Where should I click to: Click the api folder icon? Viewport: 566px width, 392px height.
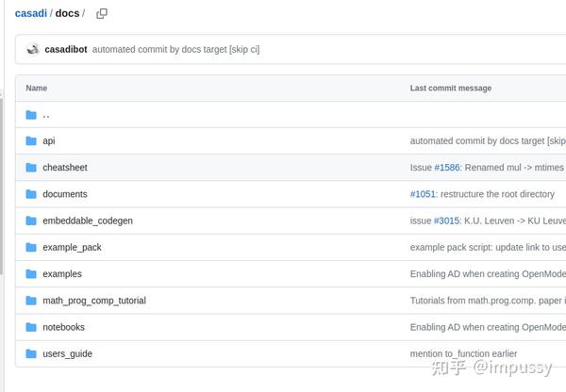point(31,141)
